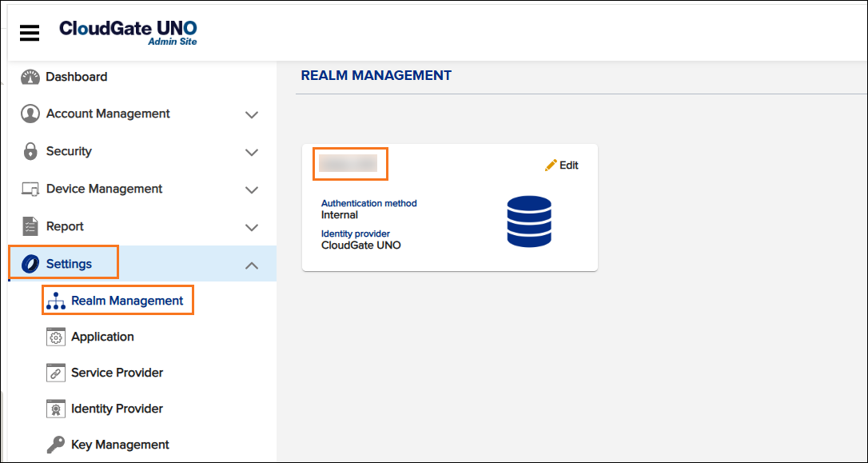Click the CloudGate UNO identity provider value
This screenshot has width=868, height=463.
click(361, 245)
